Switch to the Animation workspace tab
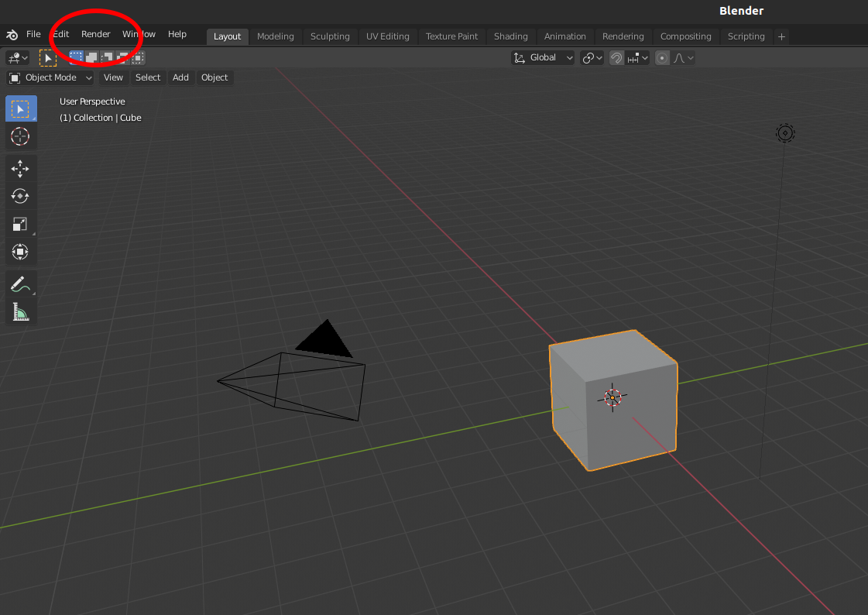 (x=564, y=36)
